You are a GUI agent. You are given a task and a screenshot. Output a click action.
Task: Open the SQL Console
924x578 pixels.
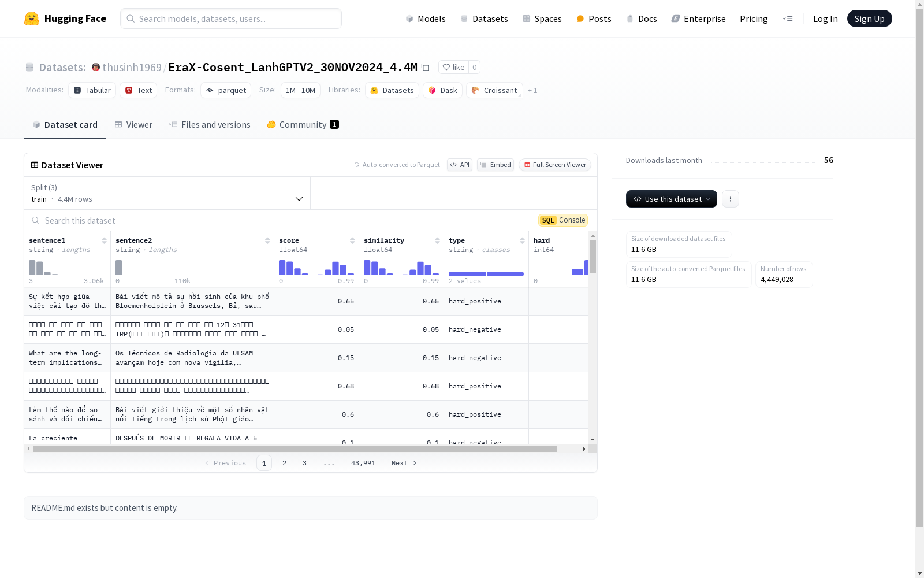point(563,220)
